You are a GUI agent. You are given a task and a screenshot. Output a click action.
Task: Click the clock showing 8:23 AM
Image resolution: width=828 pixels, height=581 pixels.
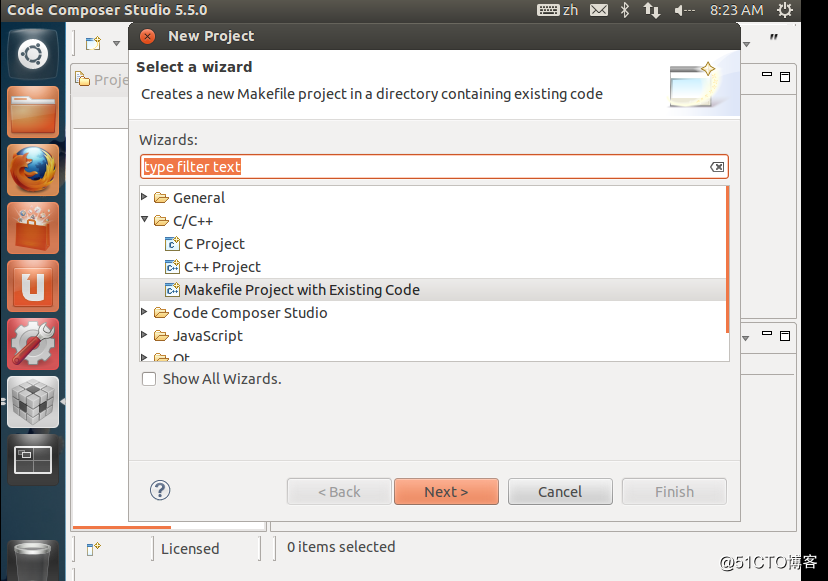click(x=737, y=10)
